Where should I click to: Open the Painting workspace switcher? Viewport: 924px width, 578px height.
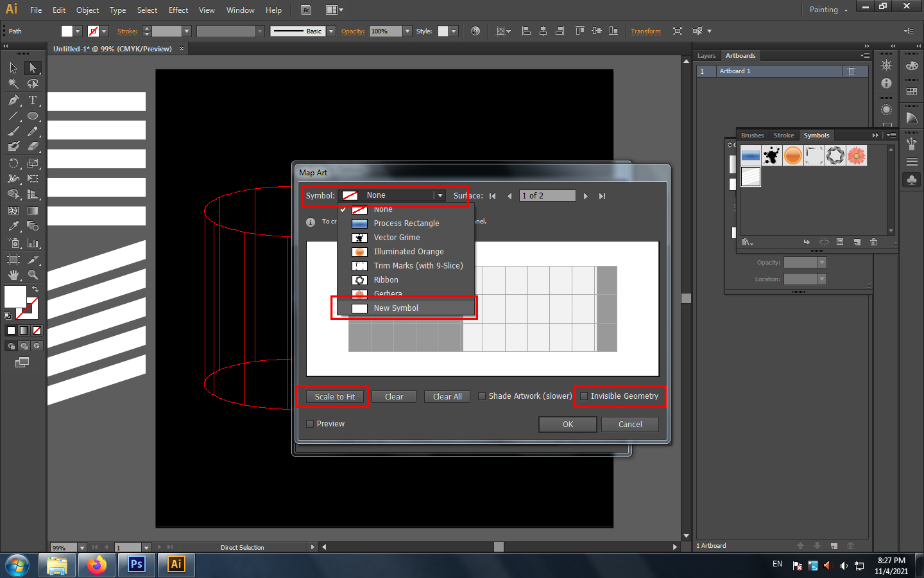tap(828, 10)
